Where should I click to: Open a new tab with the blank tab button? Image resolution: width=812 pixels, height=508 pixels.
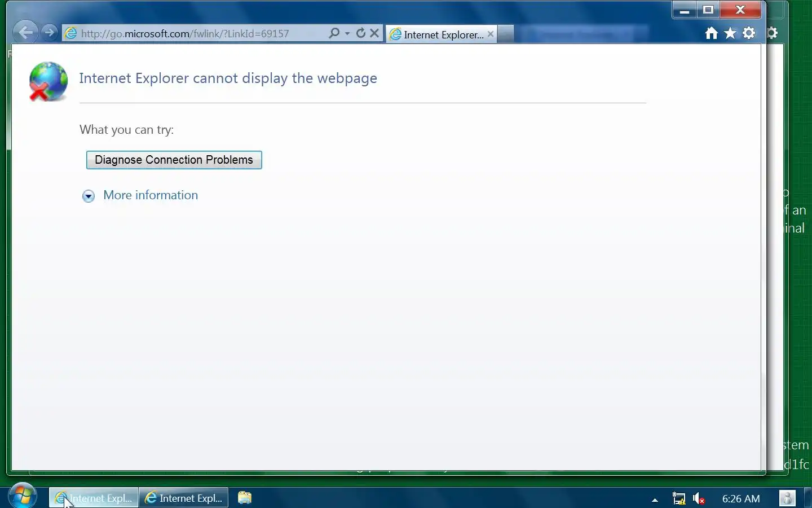tap(506, 34)
